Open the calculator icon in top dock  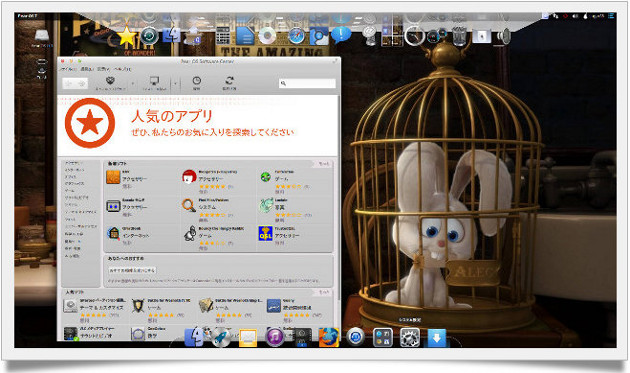pyautogui.click(x=223, y=35)
